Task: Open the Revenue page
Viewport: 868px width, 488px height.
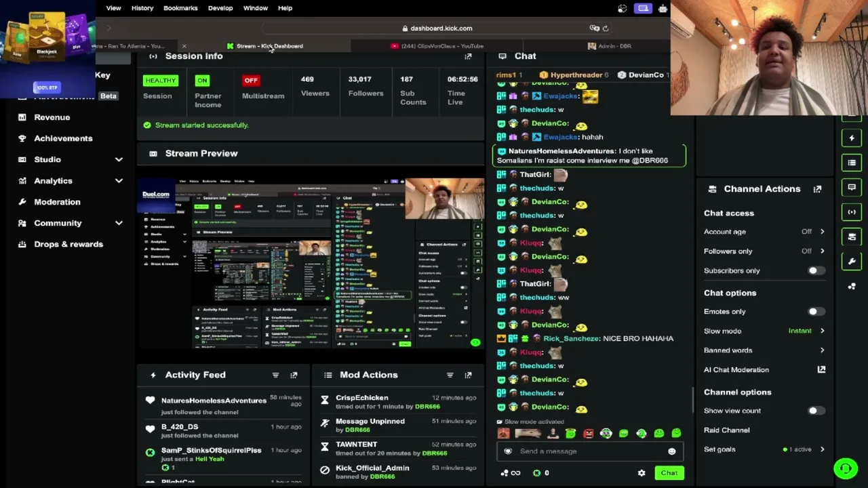Action: 52,117
